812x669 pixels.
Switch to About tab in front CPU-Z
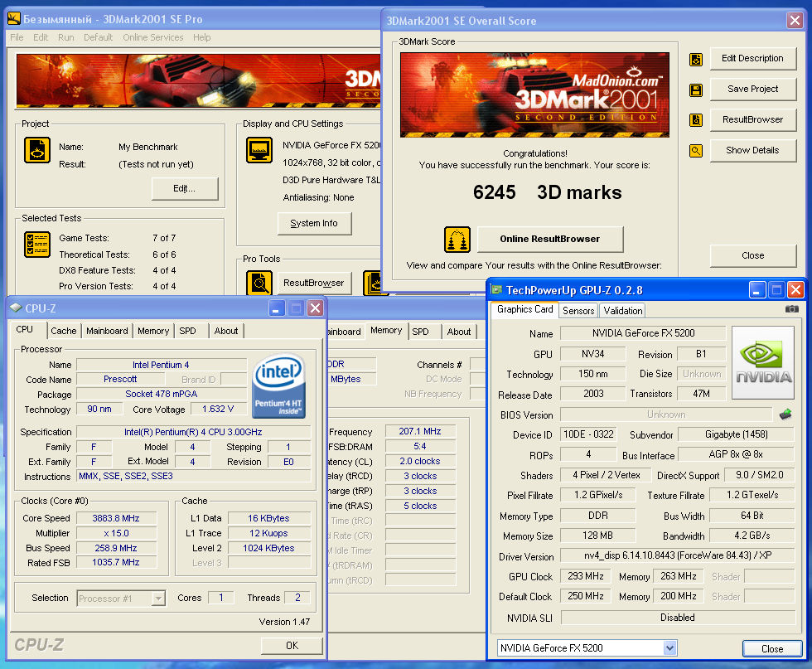(x=226, y=331)
